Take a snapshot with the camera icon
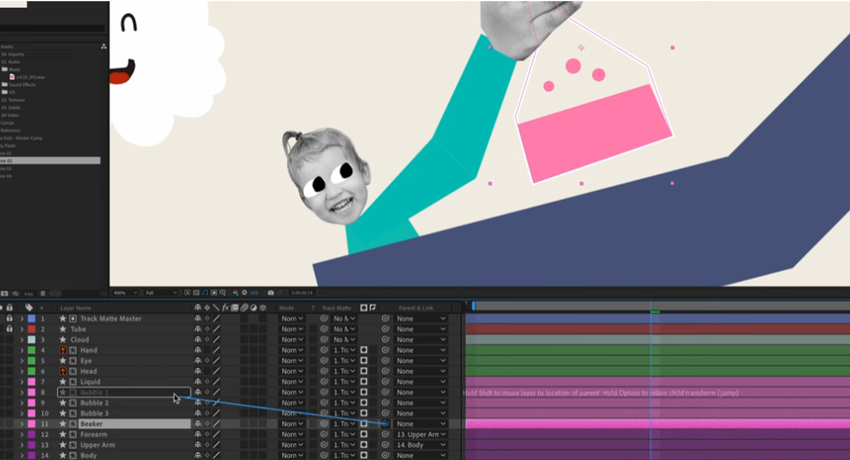This screenshot has width=850, height=460. point(271,293)
